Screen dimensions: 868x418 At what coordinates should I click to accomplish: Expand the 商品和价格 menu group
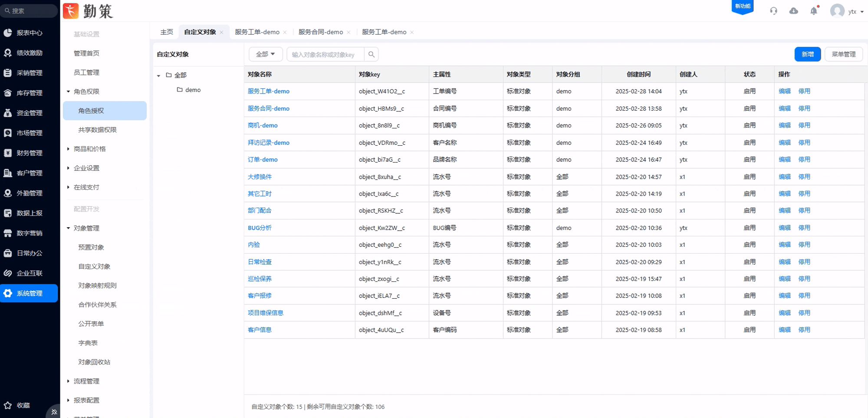[68, 149]
